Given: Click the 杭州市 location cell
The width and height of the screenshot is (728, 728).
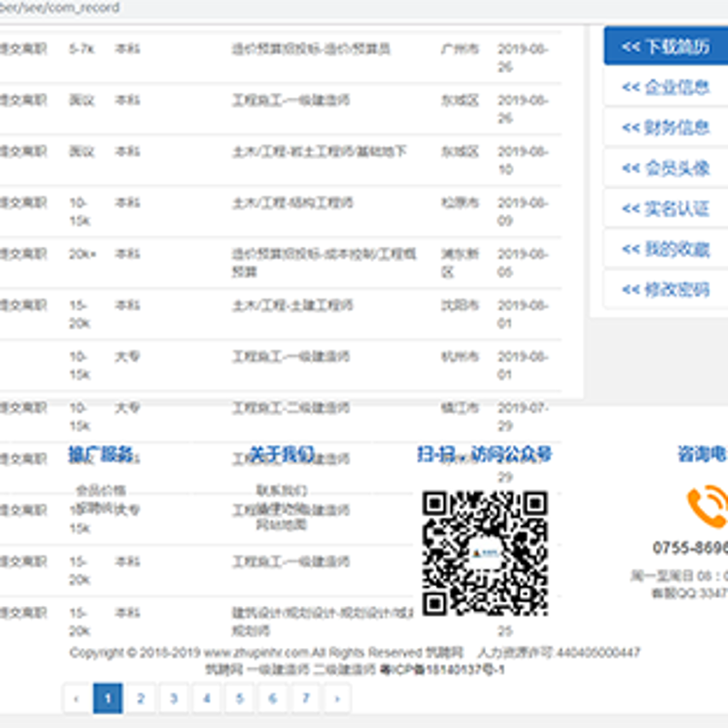Looking at the screenshot, I should point(460,356).
